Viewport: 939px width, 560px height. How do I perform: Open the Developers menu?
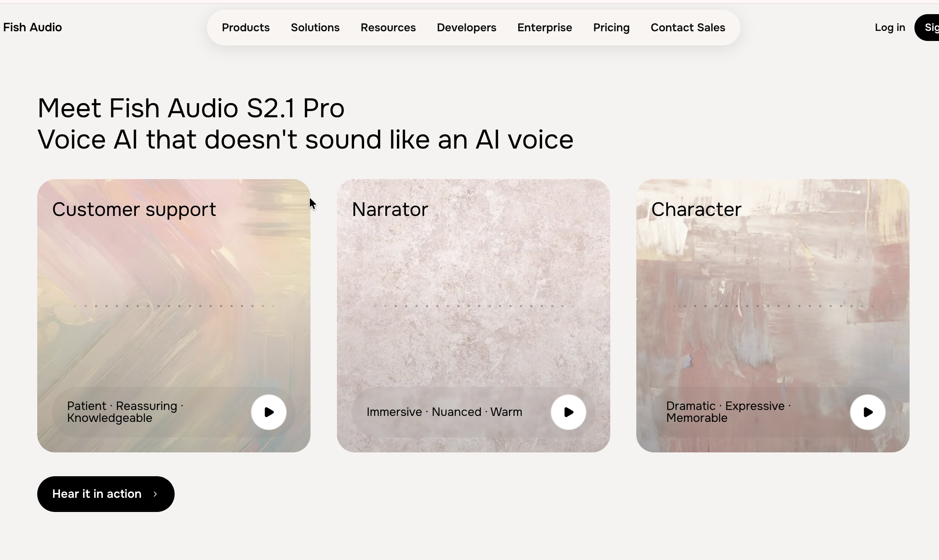point(466,28)
